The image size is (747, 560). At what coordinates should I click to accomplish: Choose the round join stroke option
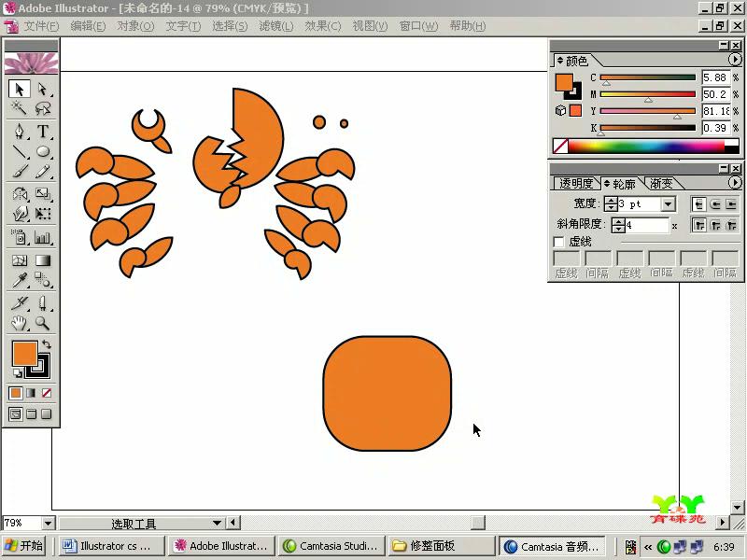pyautogui.click(x=715, y=225)
